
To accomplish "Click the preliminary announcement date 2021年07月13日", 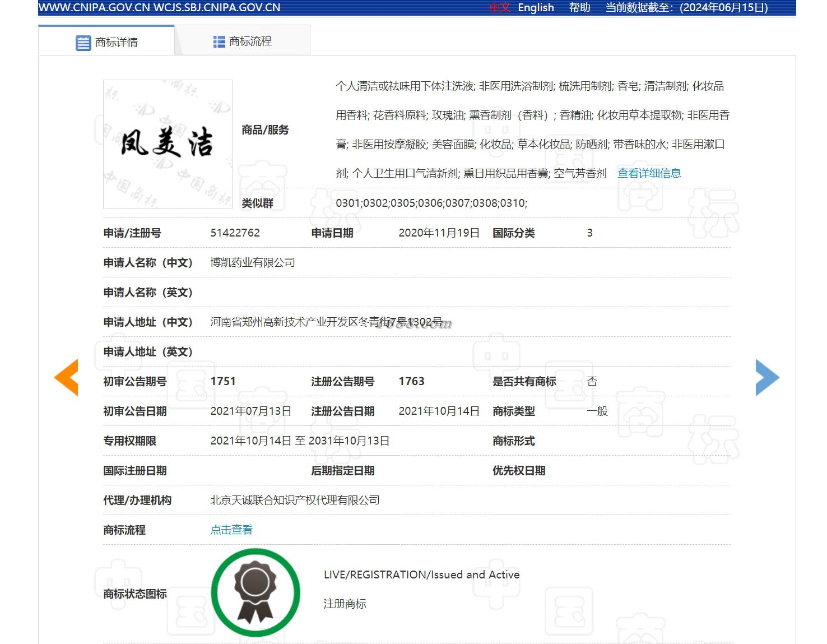I will 251,411.
